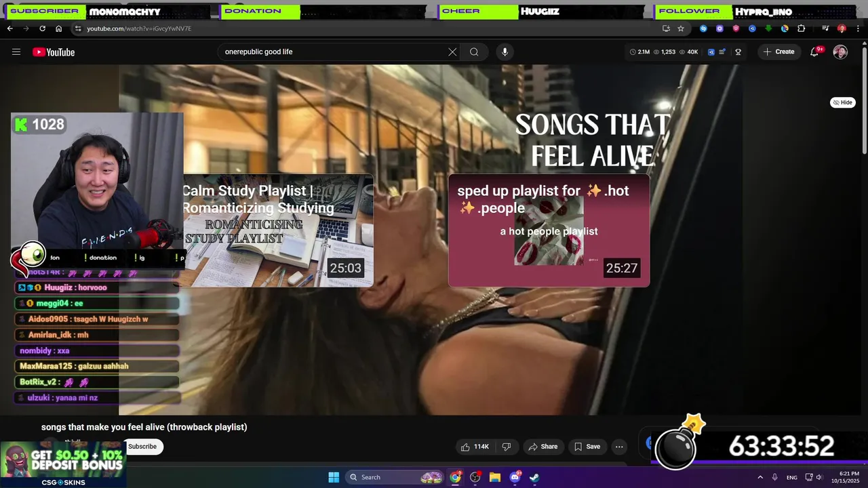
Task: Reload the current page
Action: [42, 28]
